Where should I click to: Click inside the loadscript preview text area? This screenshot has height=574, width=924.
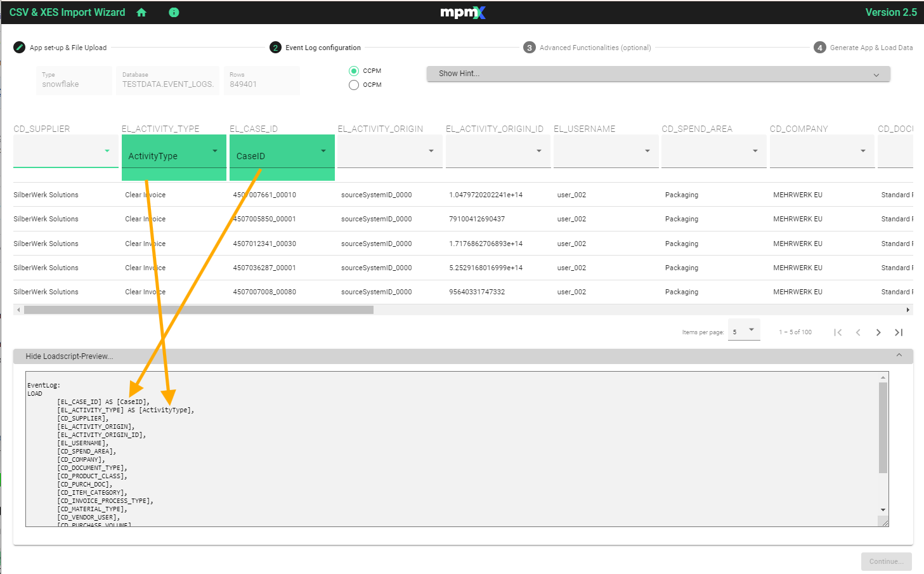[x=457, y=449]
